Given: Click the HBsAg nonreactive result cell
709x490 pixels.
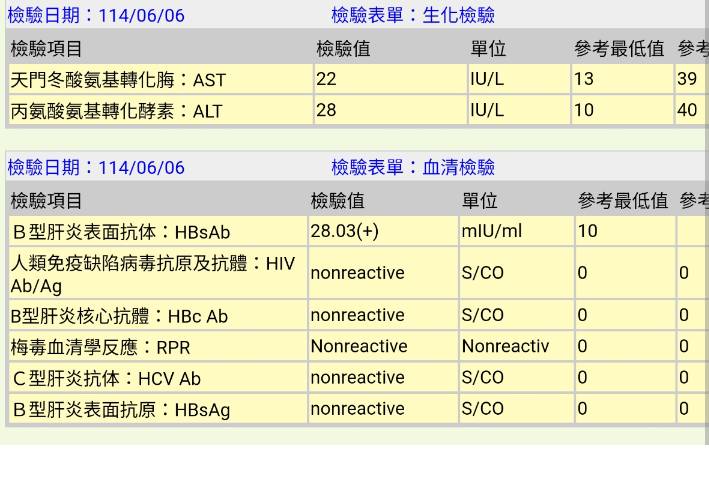Looking at the screenshot, I should tap(357, 408).
